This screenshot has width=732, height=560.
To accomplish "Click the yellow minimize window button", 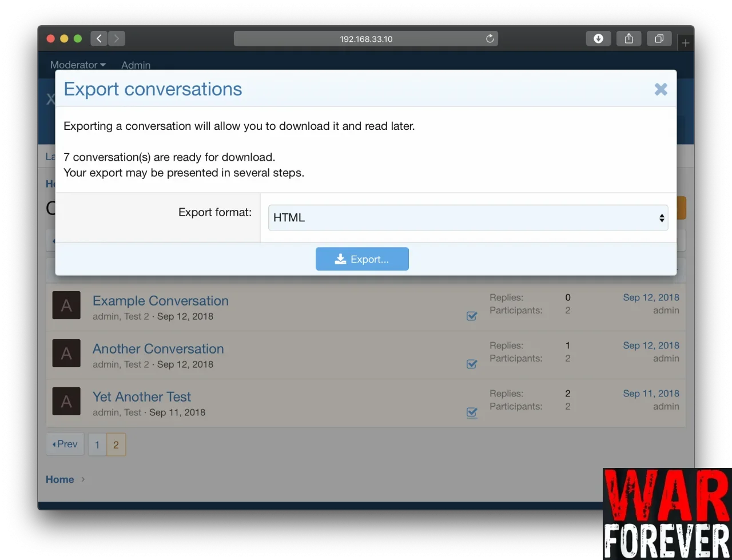I will (x=64, y=38).
